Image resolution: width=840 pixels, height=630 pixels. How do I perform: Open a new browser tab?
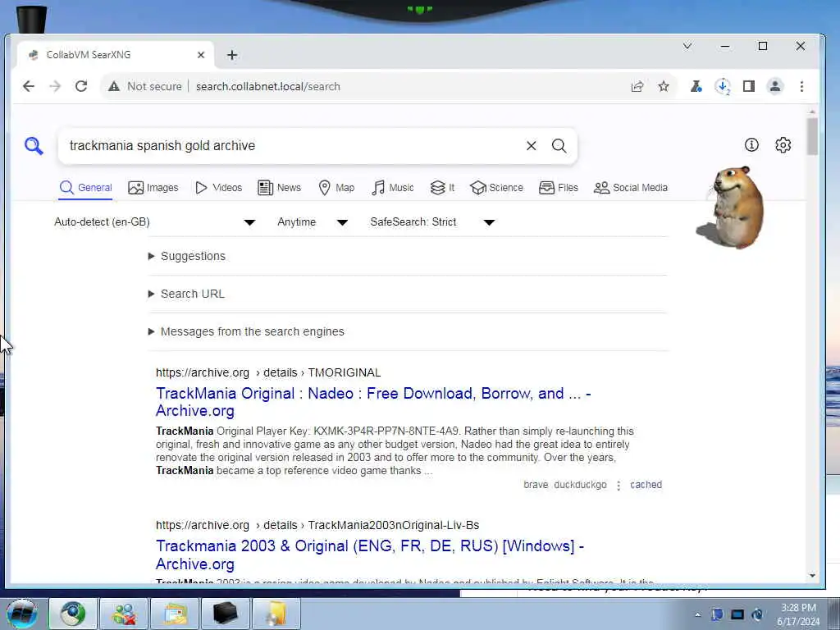point(232,55)
